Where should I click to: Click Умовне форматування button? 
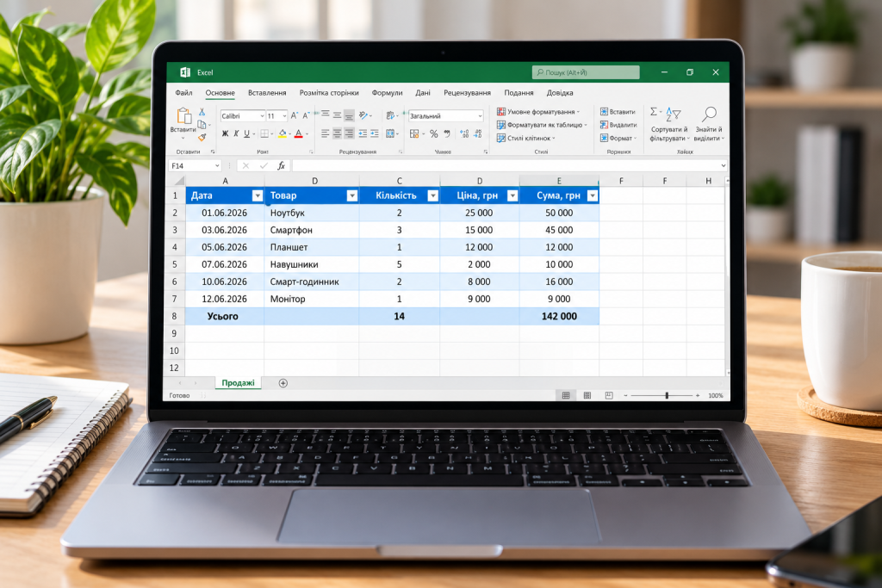(538, 112)
